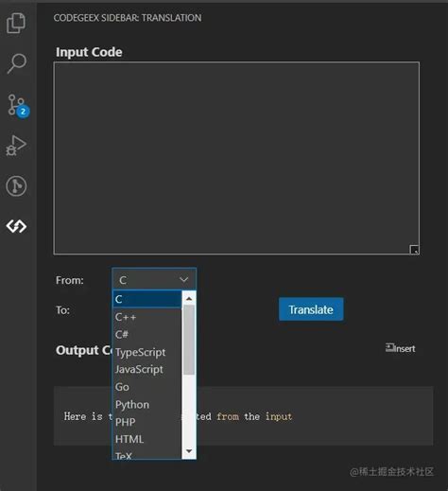
Task: Open the Search magnifier icon
Action: [17, 63]
